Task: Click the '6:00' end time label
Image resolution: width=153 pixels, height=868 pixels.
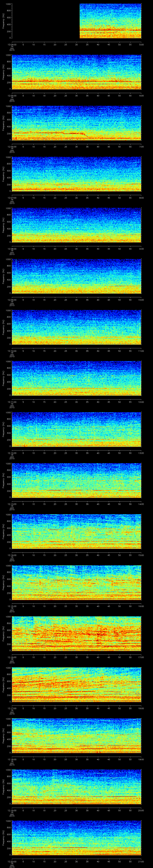Action: pyautogui.click(x=141, y=96)
